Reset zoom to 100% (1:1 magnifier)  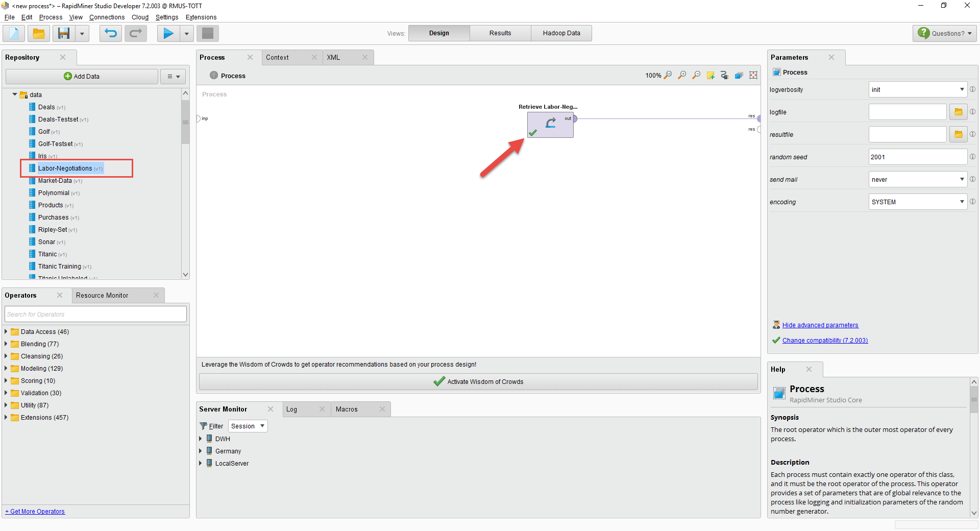668,75
